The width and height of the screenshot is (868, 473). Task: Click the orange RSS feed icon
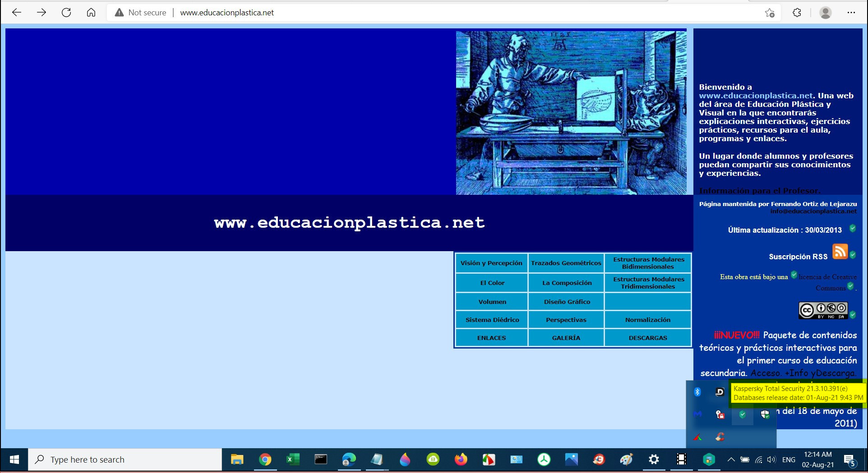(x=840, y=252)
